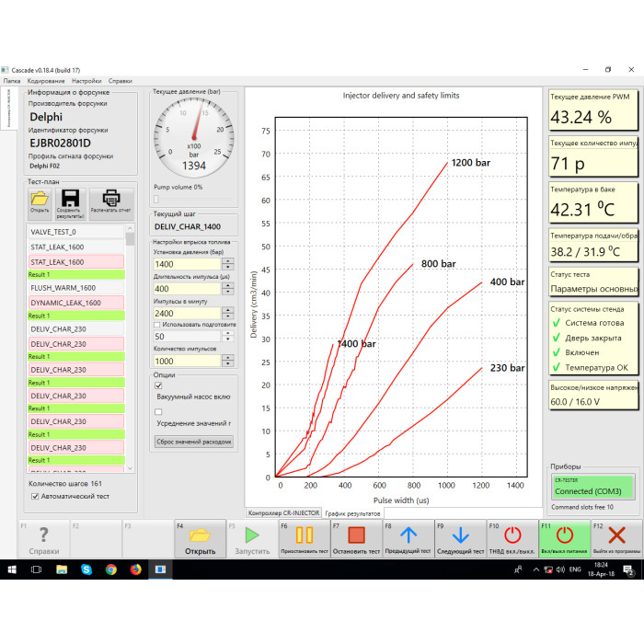The width and height of the screenshot is (644, 644).
Task: Toggle the Автоматический тест checkbox
Action: (36, 496)
